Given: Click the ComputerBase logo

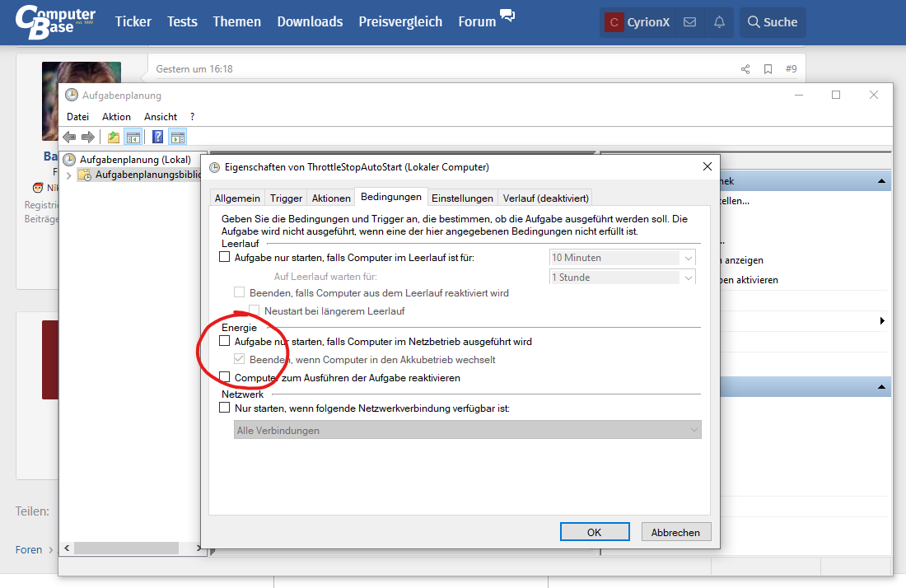Looking at the screenshot, I should (55, 22).
